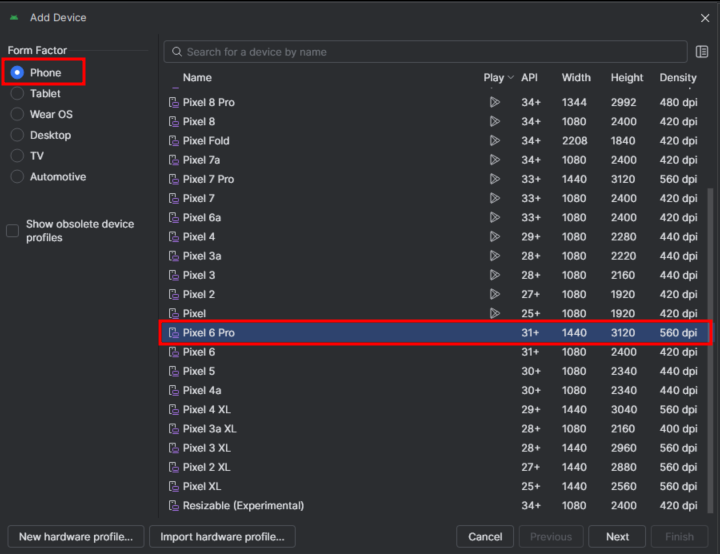The image size is (720, 554).
Task: Click the toggle details panel icon
Action: tap(702, 52)
